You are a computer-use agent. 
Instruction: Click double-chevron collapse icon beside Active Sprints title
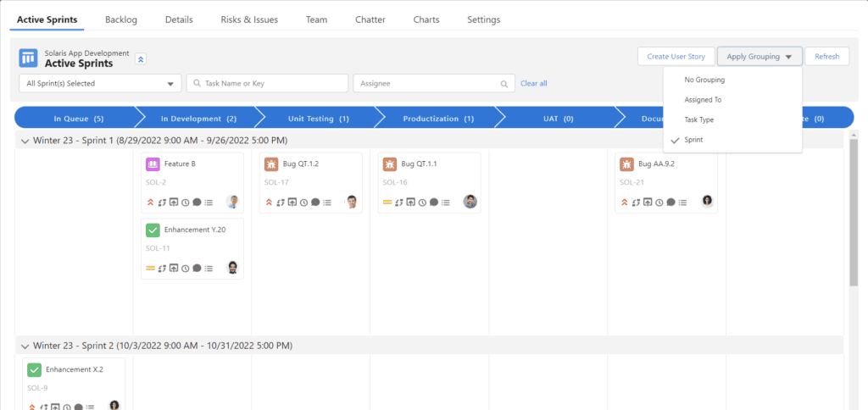(x=142, y=58)
